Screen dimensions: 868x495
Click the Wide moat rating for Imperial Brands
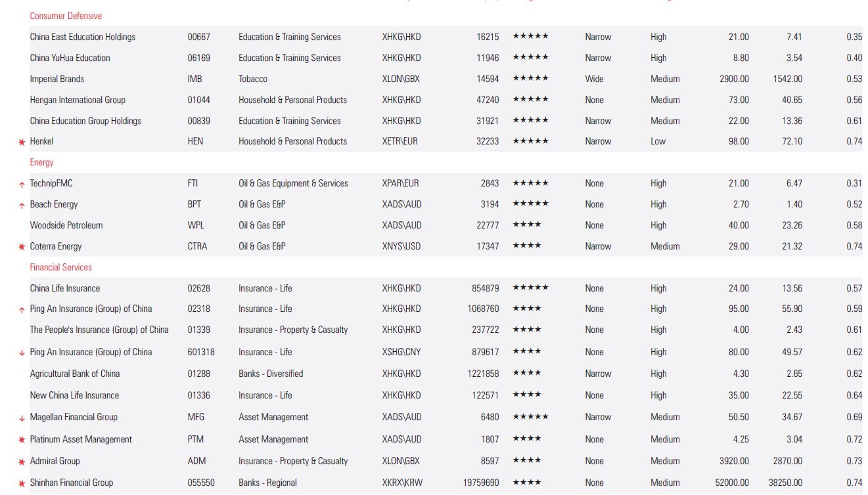594,79
